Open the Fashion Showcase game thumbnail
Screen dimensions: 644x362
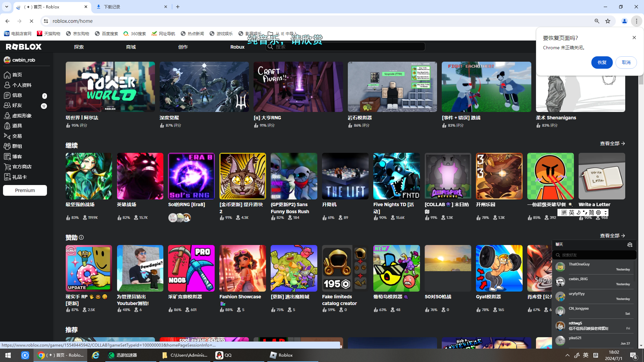[243, 268]
